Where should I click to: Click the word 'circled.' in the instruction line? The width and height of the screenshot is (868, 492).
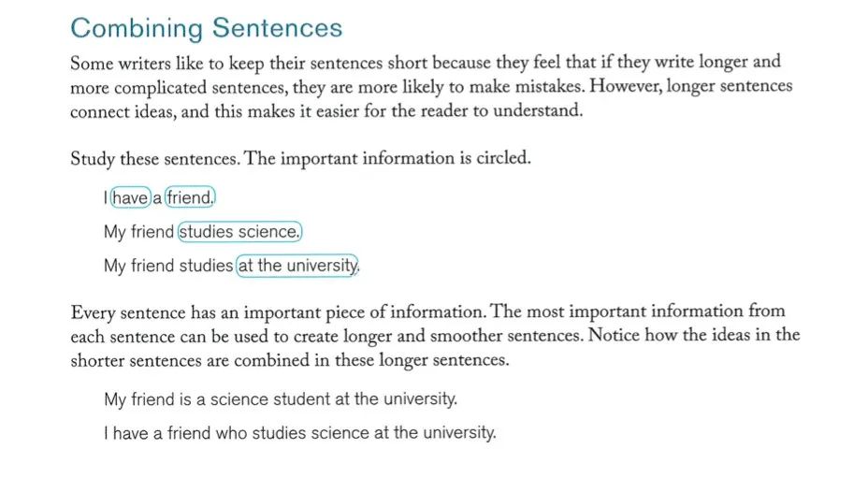(x=504, y=158)
